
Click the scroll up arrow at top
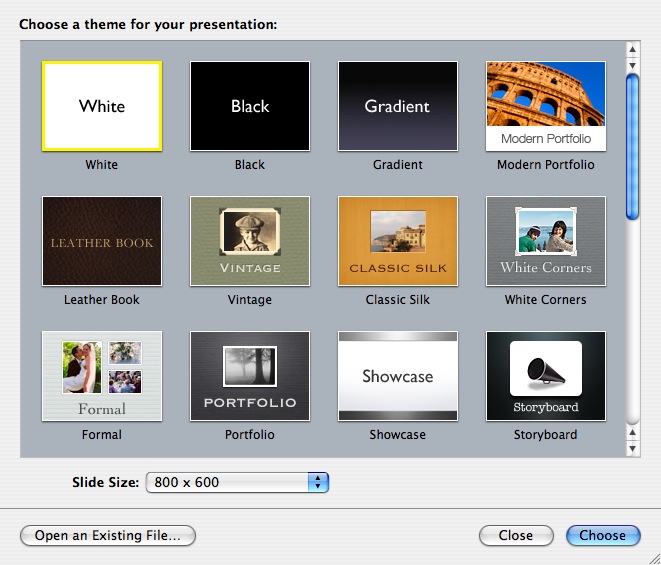pyautogui.click(x=632, y=48)
